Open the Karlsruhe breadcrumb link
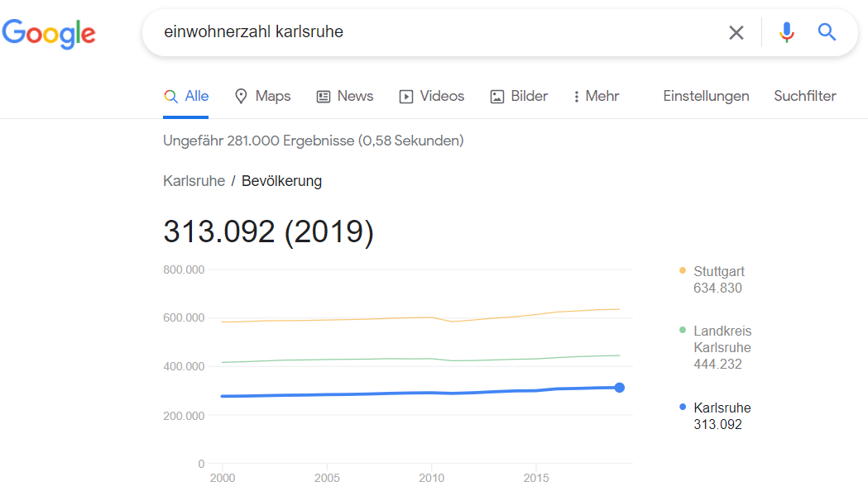Screen dimensions: 868x496 coord(194,180)
